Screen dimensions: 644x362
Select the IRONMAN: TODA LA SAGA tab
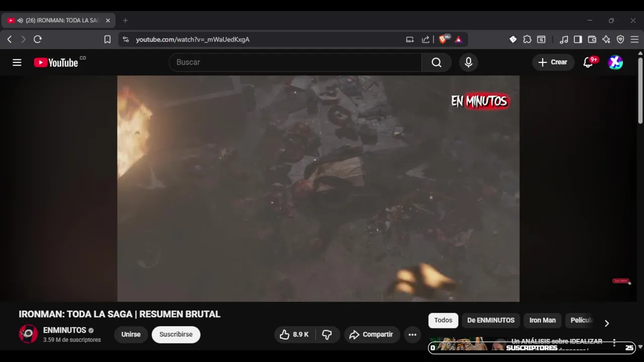click(59, 21)
